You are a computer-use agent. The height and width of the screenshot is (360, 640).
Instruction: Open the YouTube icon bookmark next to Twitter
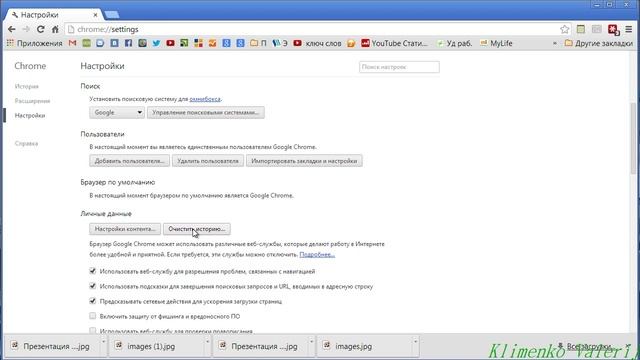[x=170, y=43]
